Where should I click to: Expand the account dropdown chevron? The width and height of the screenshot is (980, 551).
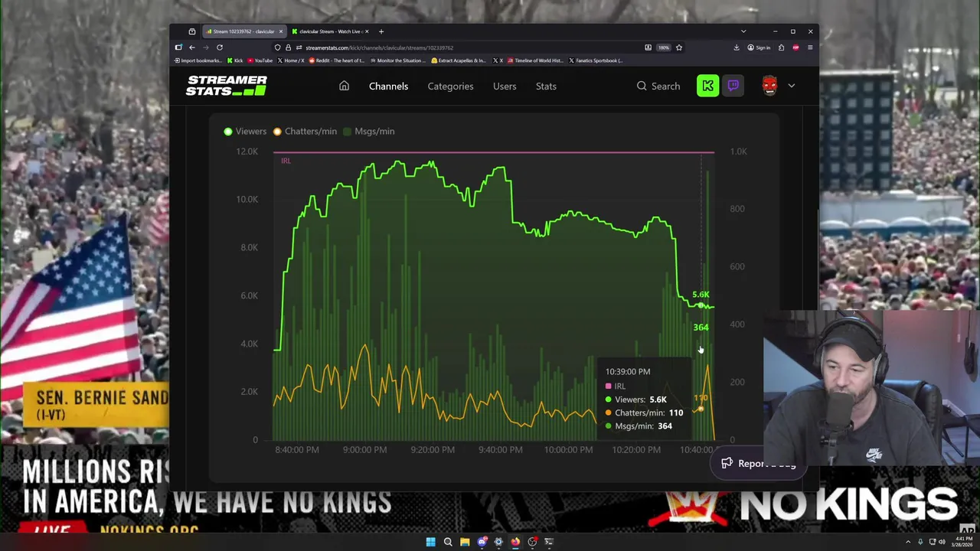point(792,86)
